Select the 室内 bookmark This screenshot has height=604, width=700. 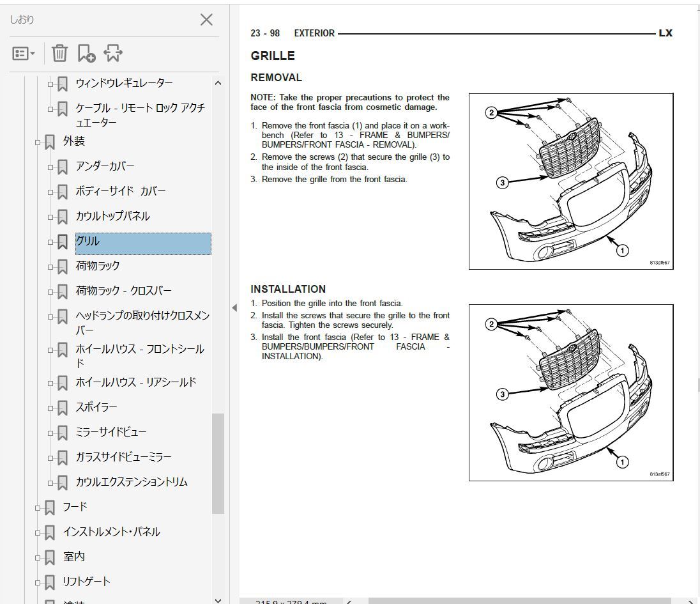coord(73,557)
